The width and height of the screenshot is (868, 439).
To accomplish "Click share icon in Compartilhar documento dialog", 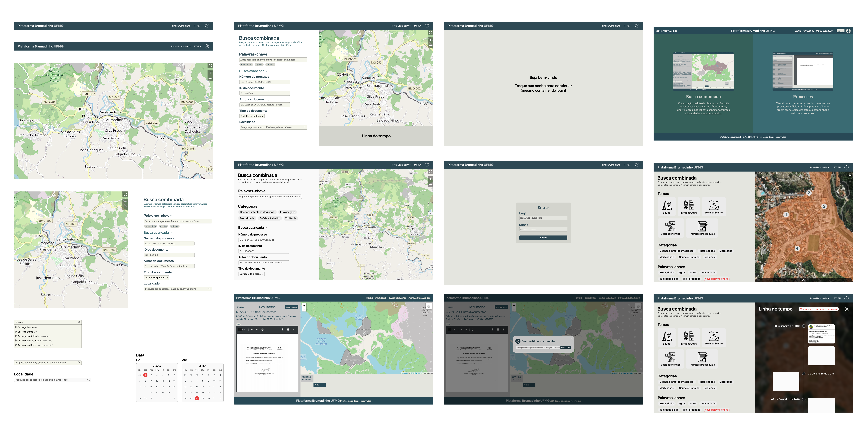I will click(518, 341).
